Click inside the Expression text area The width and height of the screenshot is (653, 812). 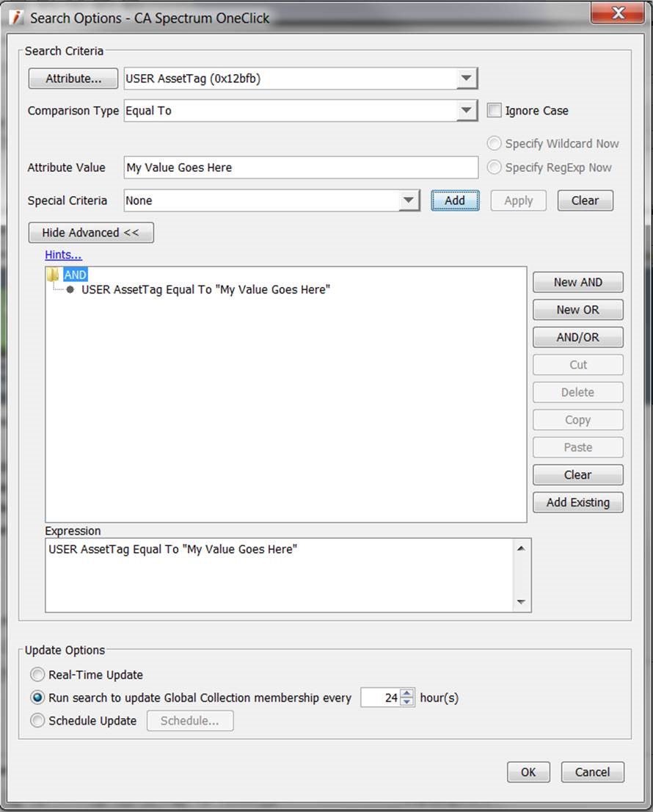(x=280, y=575)
